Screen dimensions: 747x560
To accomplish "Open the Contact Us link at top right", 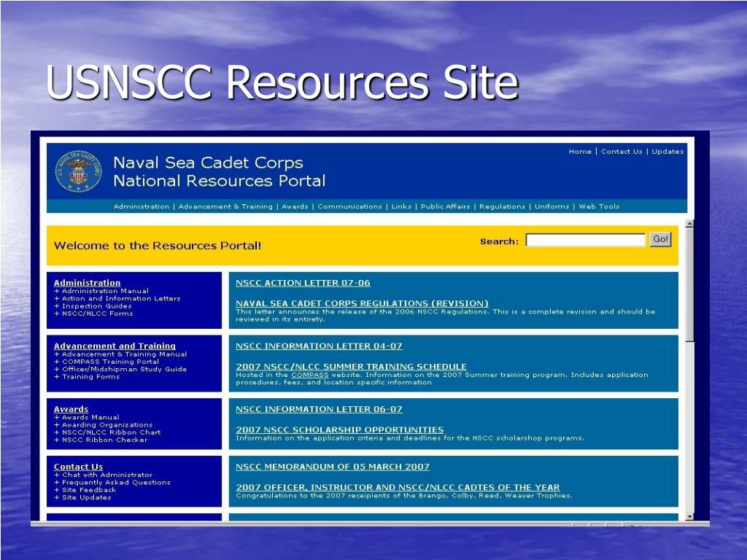I will (x=622, y=152).
